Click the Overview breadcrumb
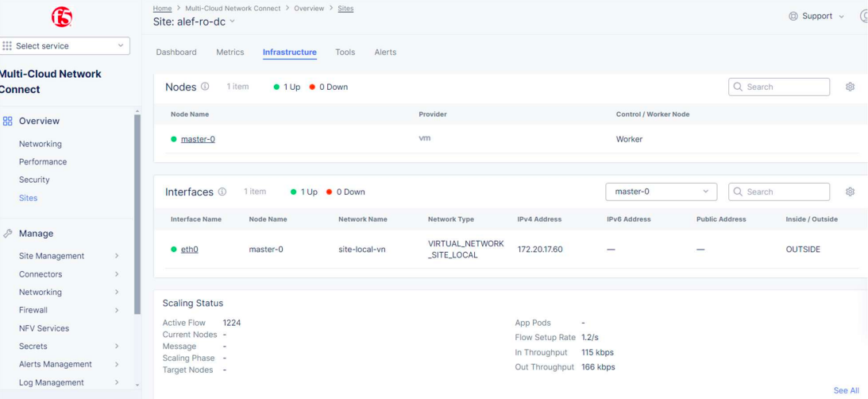This screenshot has height=399, width=868. (309, 8)
